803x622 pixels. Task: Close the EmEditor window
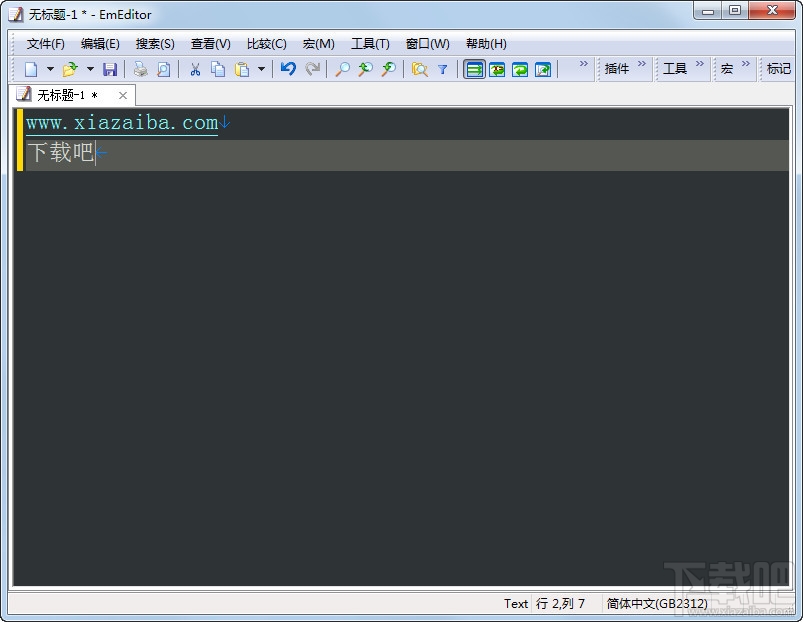pos(772,10)
